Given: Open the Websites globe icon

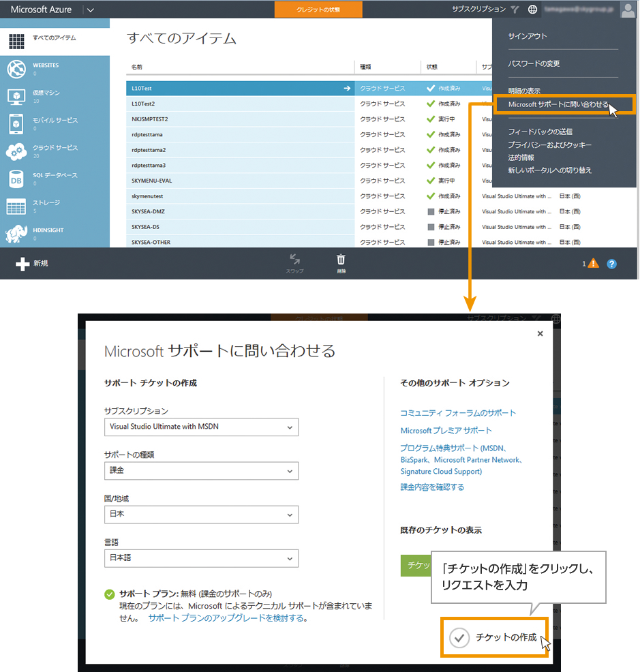Looking at the screenshot, I should pyautogui.click(x=16, y=69).
